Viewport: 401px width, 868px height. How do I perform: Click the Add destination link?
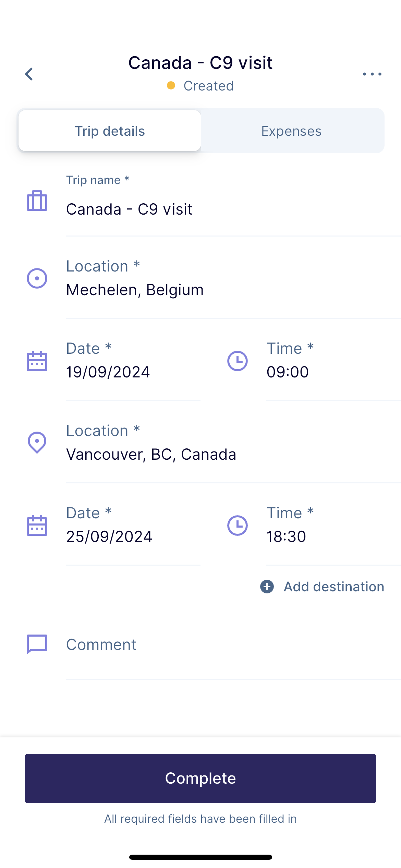334,587
